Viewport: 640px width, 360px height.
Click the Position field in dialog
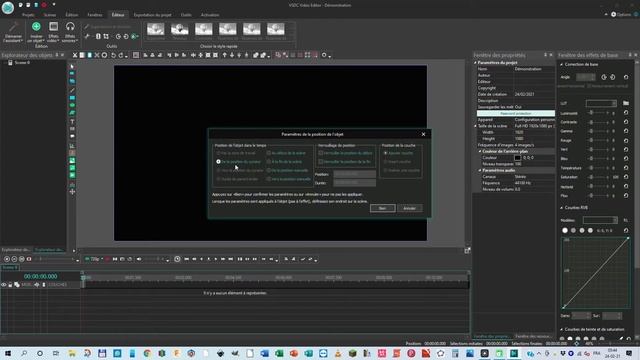[x=354, y=174]
